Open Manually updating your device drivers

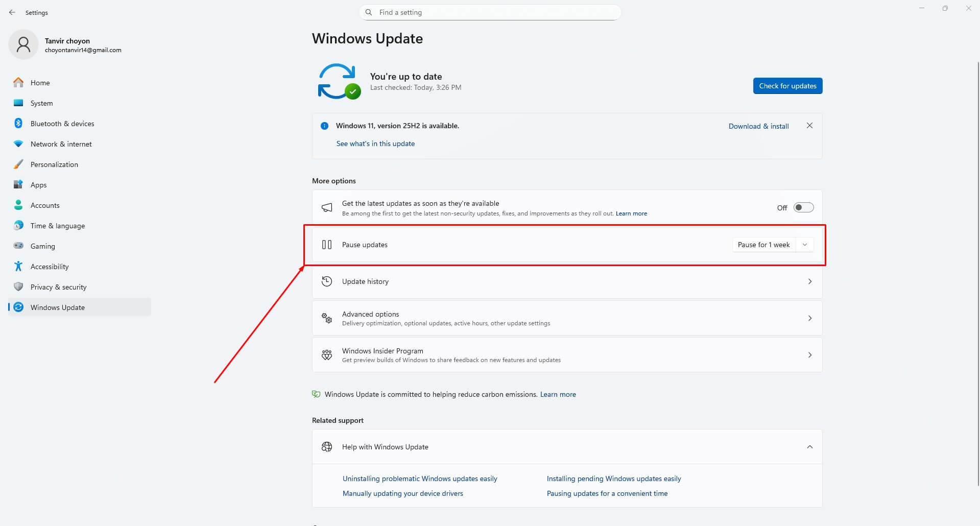[403, 493]
